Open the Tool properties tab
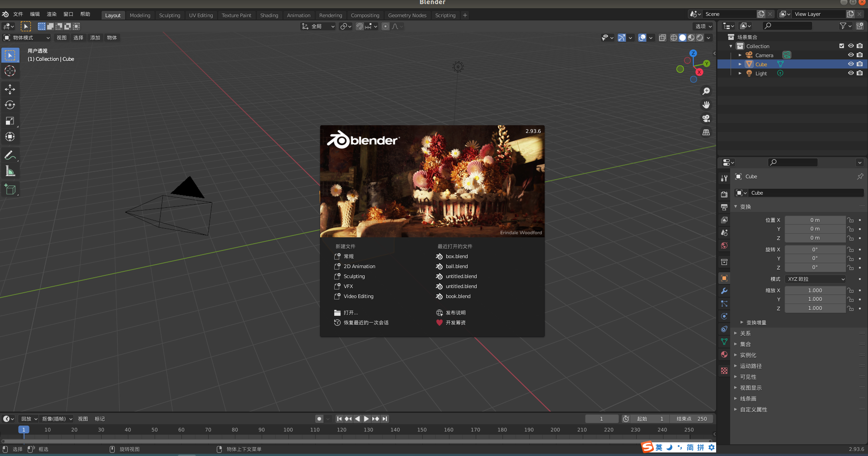Image resolution: width=868 pixels, height=456 pixels. click(724, 178)
